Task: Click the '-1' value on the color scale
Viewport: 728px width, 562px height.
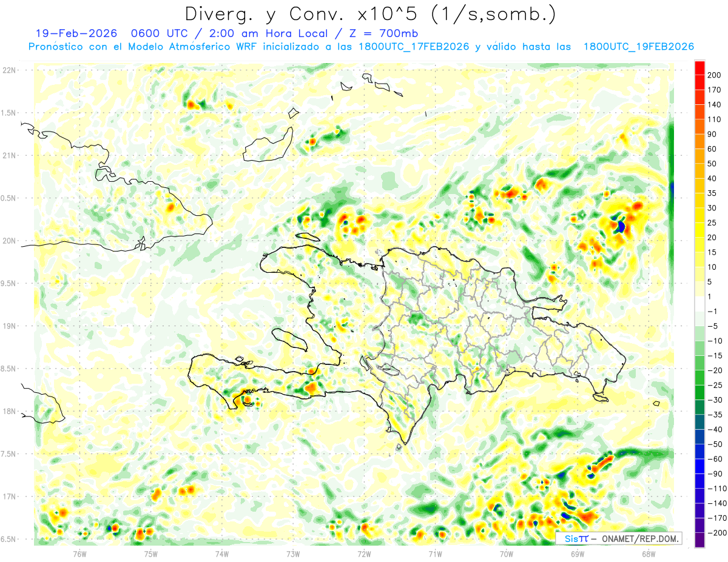Action: click(x=712, y=311)
